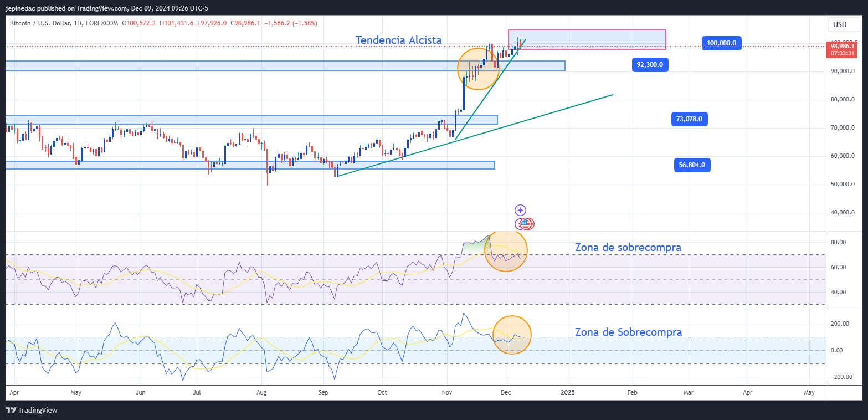Click the 'Dec' label on the time axis
The height and width of the screenshot is (420, 868).
pos(505,392)
